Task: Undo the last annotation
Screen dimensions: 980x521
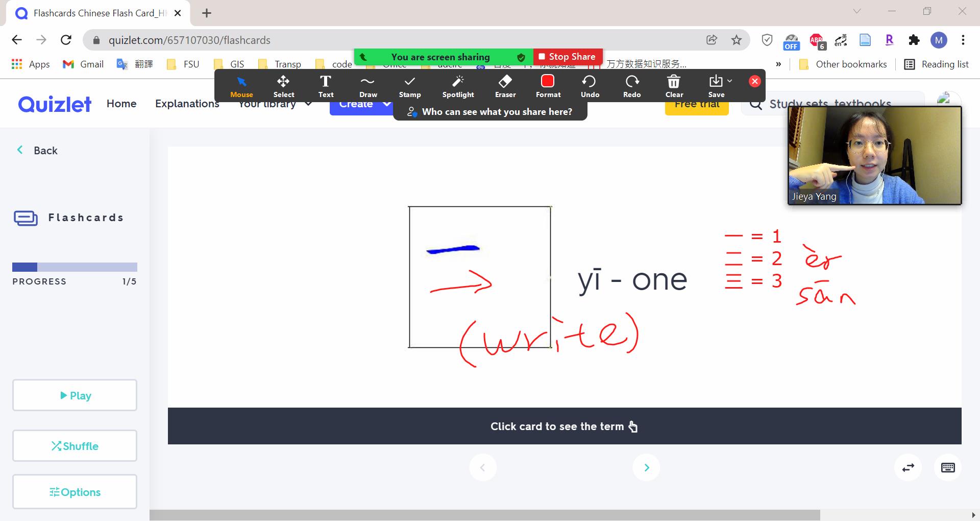Action: [x=590, y=86]
